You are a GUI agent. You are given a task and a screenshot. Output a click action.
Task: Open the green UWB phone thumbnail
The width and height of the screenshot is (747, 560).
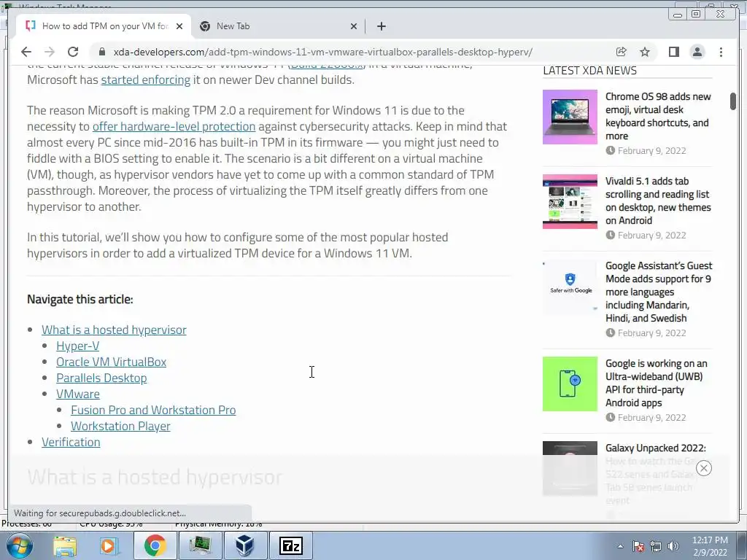pyautogui.click(x=570, y=384)
